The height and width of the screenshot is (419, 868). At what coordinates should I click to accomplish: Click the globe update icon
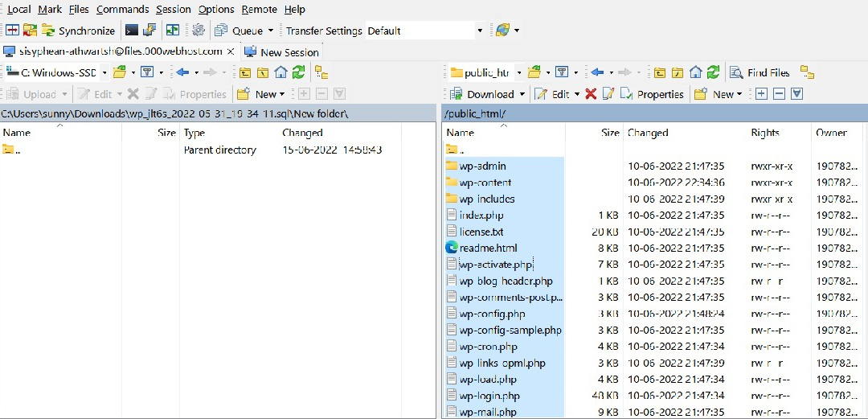502,31
